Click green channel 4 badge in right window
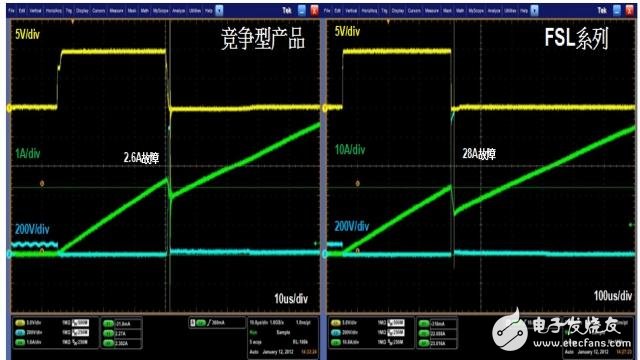 pos(336,342)
